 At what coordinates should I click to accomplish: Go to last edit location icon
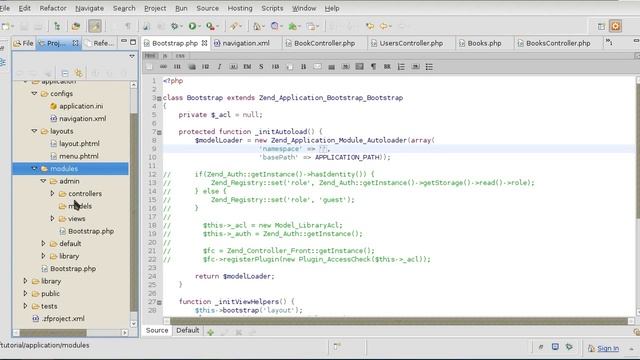pos(370,27)
